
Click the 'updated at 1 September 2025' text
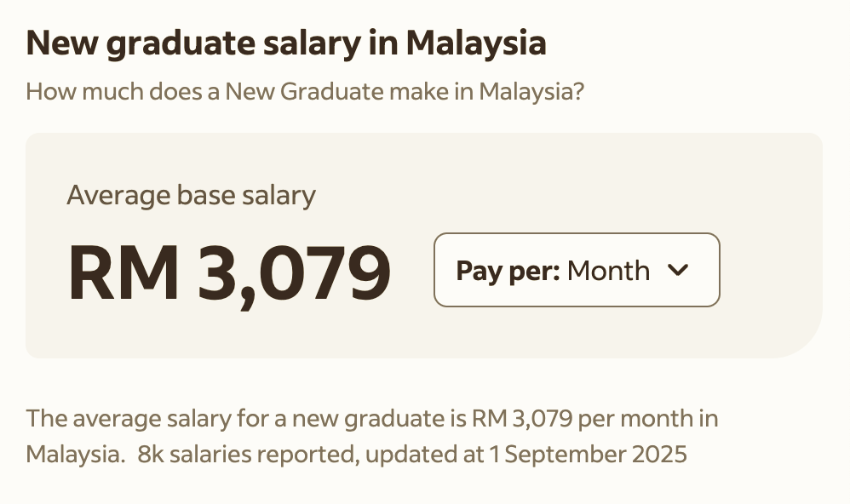click(526, 454)
